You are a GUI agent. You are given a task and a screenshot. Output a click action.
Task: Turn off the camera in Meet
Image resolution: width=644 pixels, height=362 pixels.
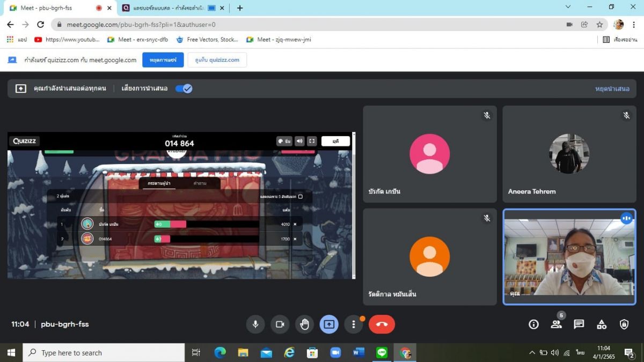(280, 324)
